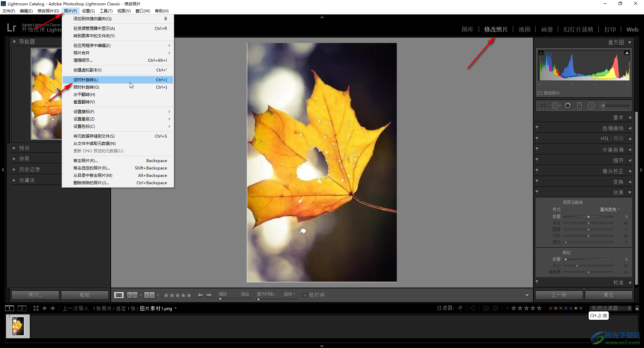The height and width of the screenshot is (348, 644).
Task: Toggle the Split Toning panel switch
Action: pyautogui.click(x=537, y=149)
